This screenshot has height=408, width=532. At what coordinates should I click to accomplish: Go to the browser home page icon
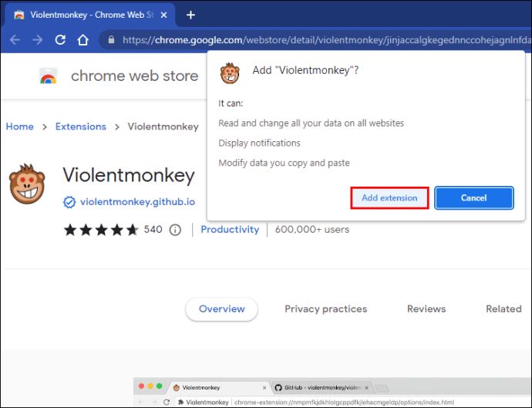[83, 40]
